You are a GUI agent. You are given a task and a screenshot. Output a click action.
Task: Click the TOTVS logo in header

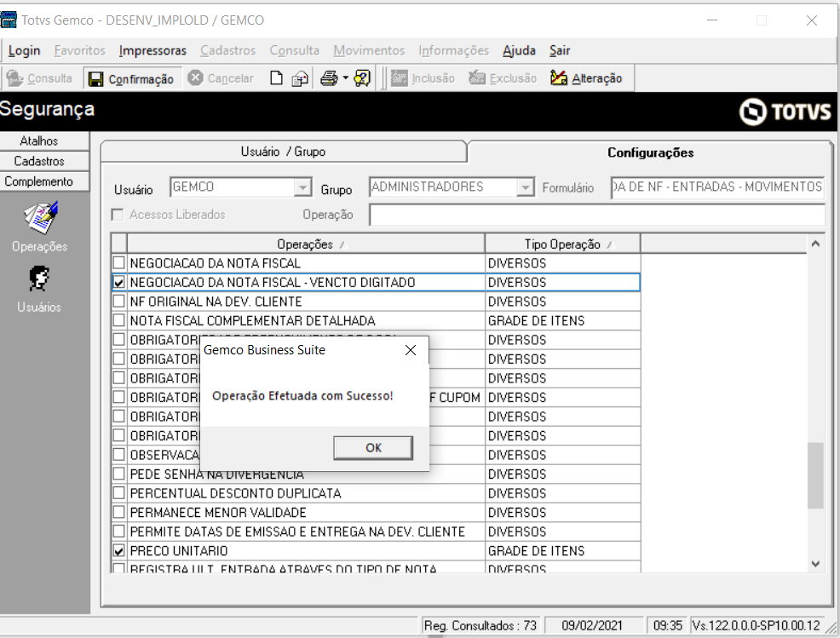pos(785,112)
